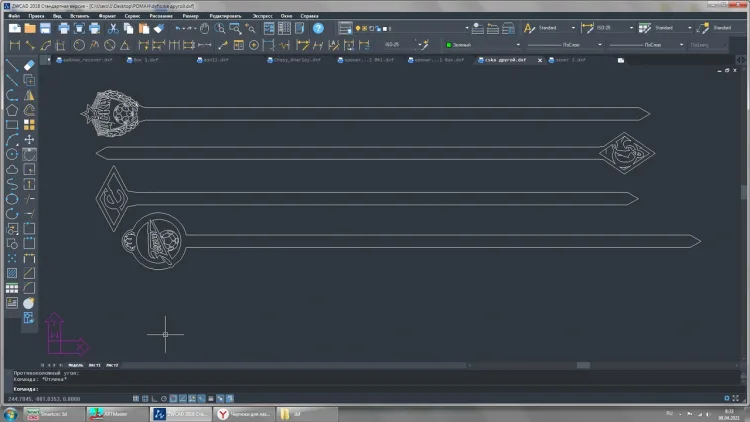The width and height of the screenshot is (750, 422).
Task: Select the Spline curve tool
Action: click(x=12, y=184)
